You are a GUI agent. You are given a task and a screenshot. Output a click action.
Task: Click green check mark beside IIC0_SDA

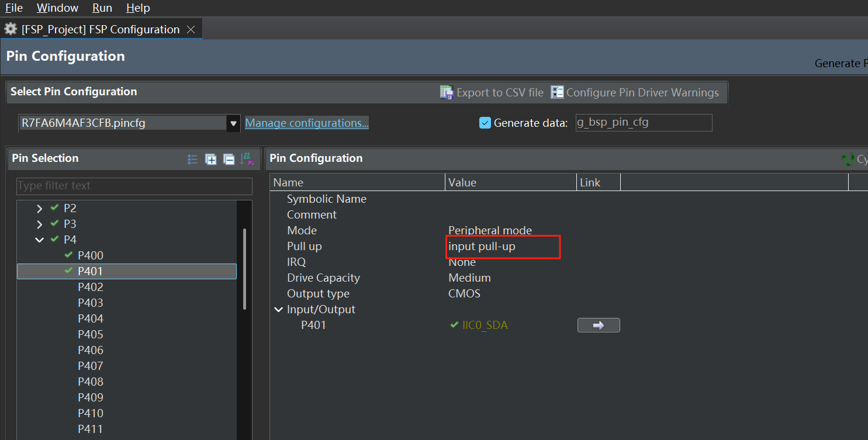tap(454, 325)
